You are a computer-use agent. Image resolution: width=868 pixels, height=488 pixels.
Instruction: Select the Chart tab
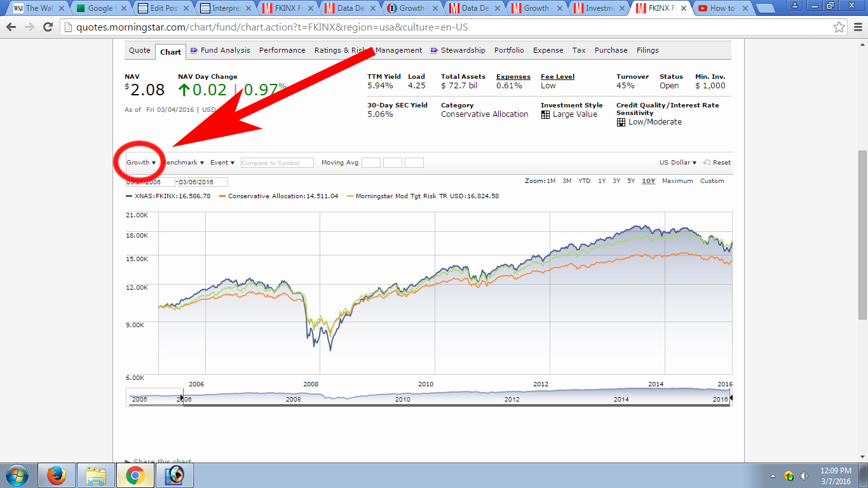click(x=170, y=51)
